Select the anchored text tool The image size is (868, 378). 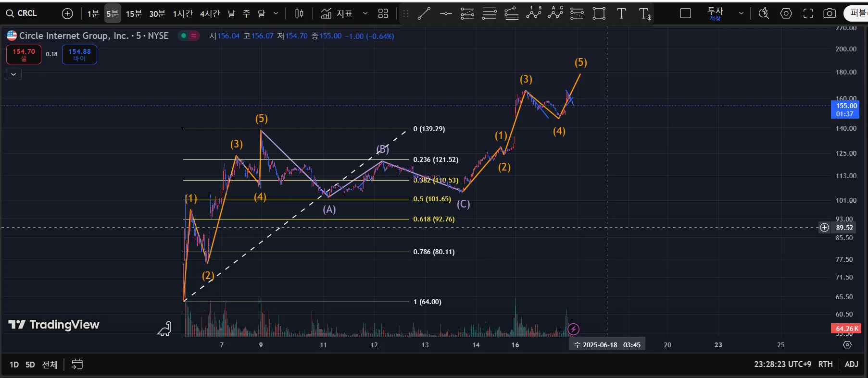coord(645,14)
